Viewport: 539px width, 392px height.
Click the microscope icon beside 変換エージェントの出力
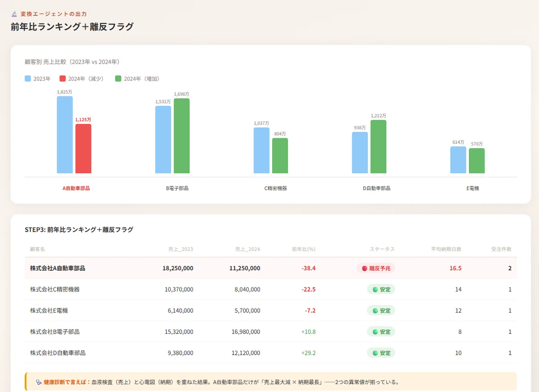[14, 14]
